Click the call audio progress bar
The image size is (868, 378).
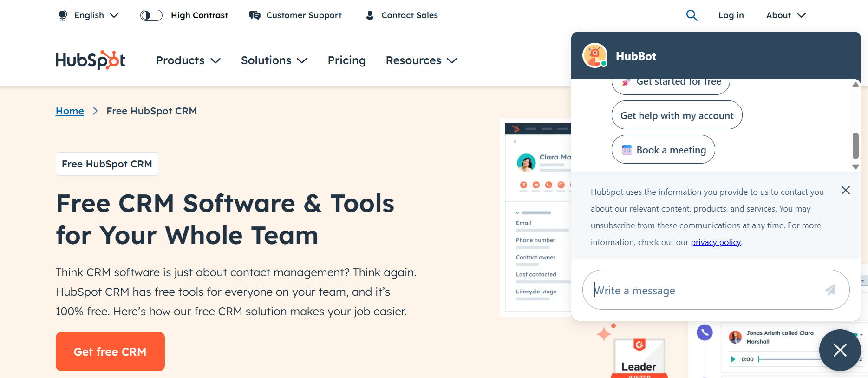pyautogui.click(x=790, y=359)
